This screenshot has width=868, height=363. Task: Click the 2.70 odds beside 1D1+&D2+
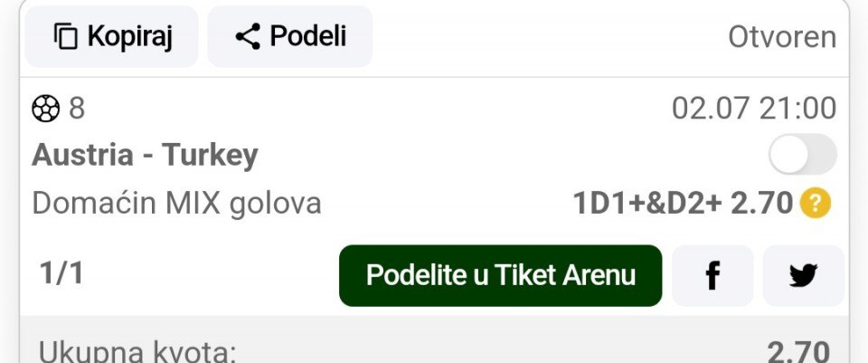click(x=761, y=204)
